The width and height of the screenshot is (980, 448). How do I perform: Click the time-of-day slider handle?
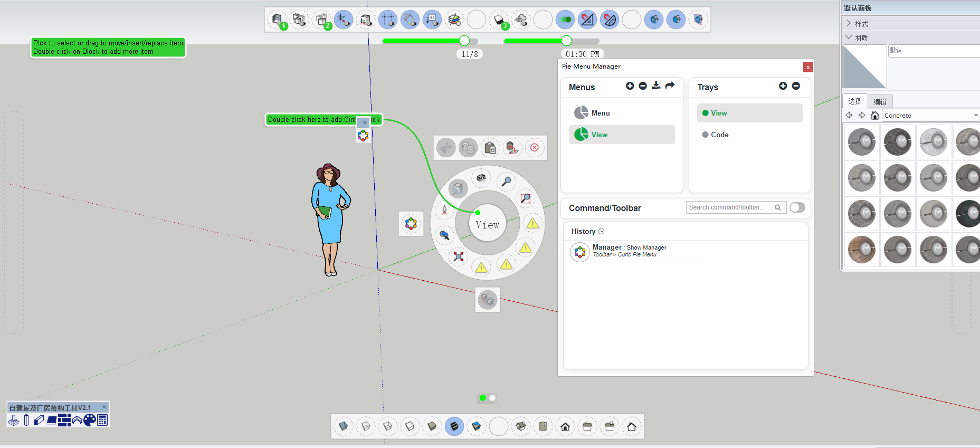point(566,41)
